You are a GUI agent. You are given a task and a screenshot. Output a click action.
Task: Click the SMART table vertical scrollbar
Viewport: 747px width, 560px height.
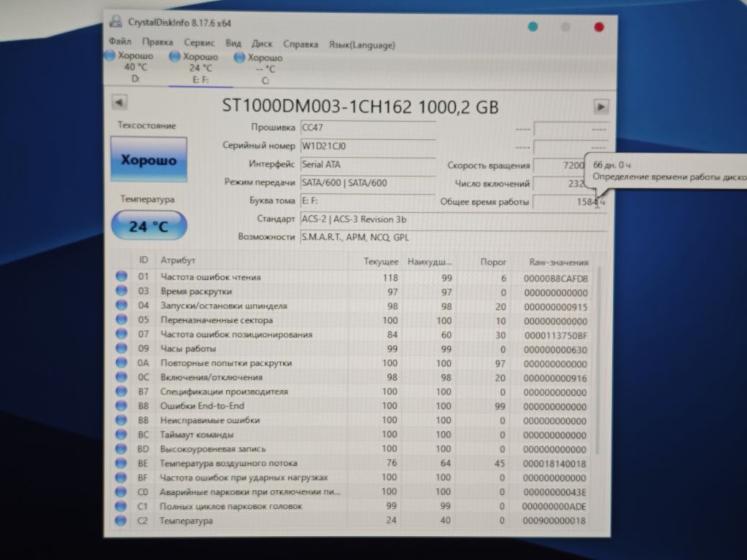tap(599, 359)
